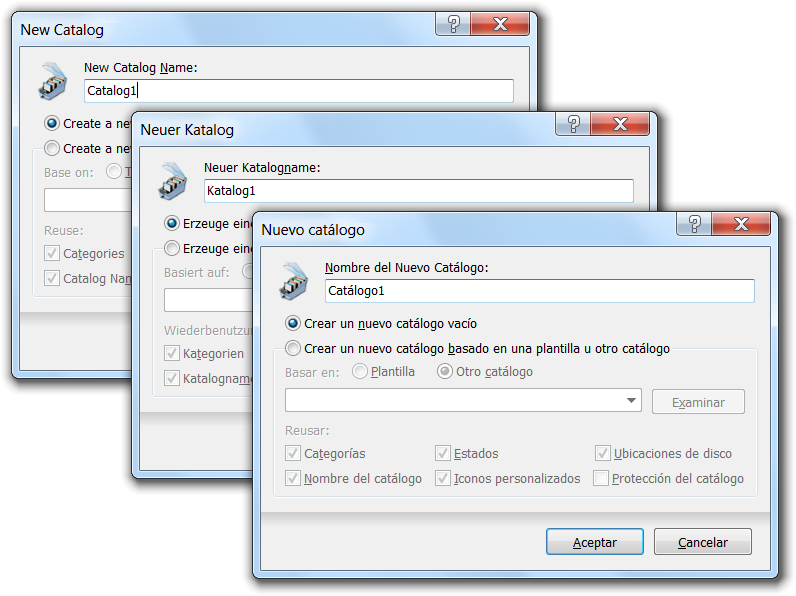Open help in New Catalog dialog
Image resolution: width=796 pixels, height=596 pixels.
pyautogui.click(x=453, y=24)
